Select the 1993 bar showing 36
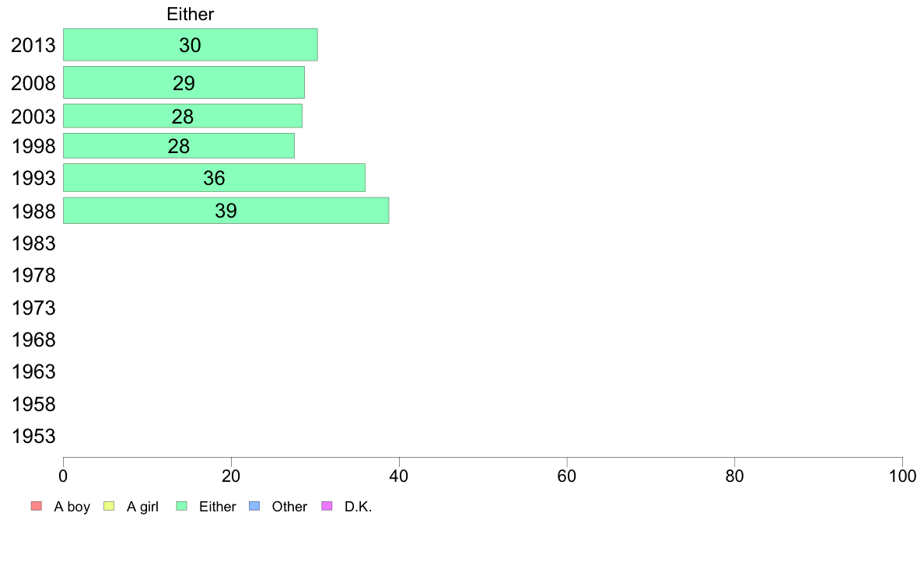Screen dimensions: 924x572 coord(214,178)
